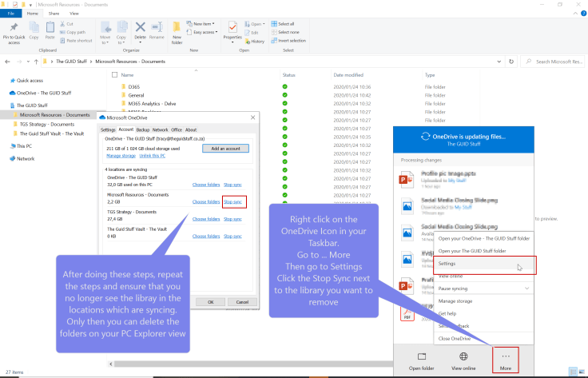
Task: Click the Up arrow navigation icon
Action: click(40, 61)
